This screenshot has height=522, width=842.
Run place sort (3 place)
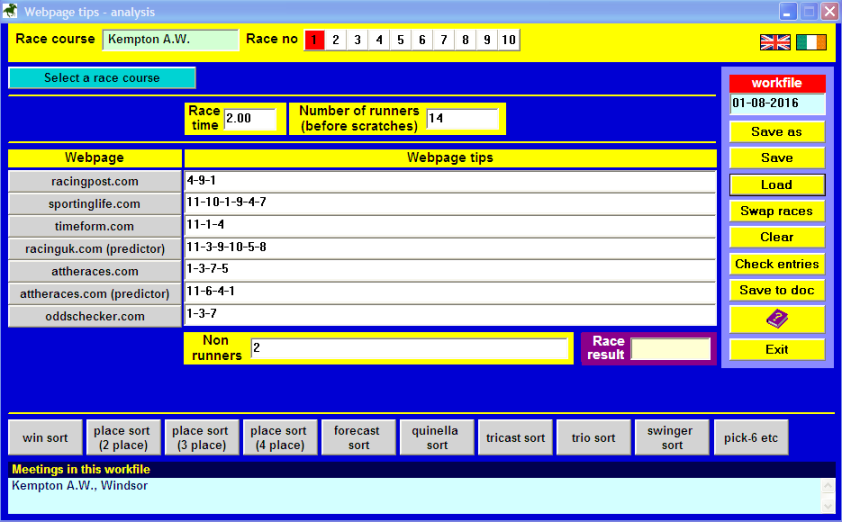pyautogui.click(x=202, y=438)
